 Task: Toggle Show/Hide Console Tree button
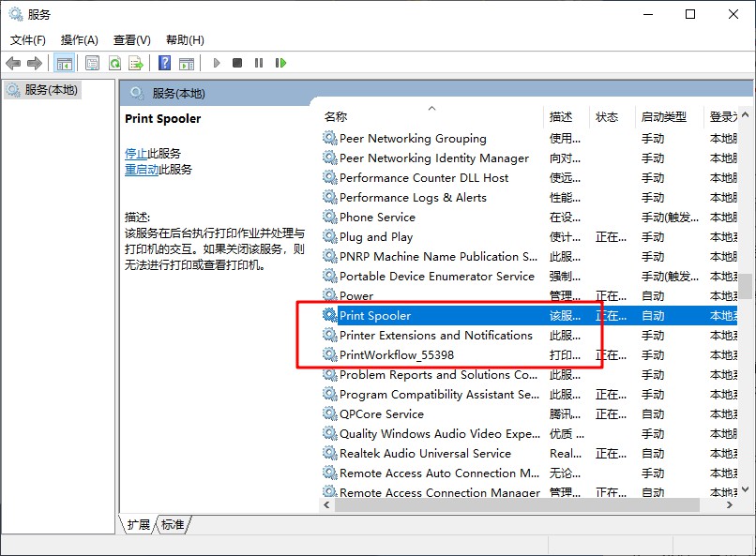tap(64, 63)
